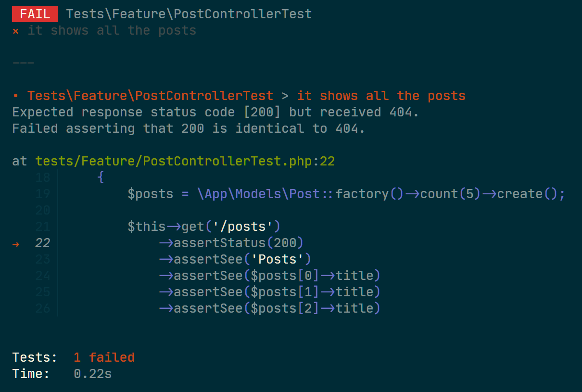Click the ->assertStatus(200) code
The height and width of the screenshot is (392, 582).
(231, 243)
